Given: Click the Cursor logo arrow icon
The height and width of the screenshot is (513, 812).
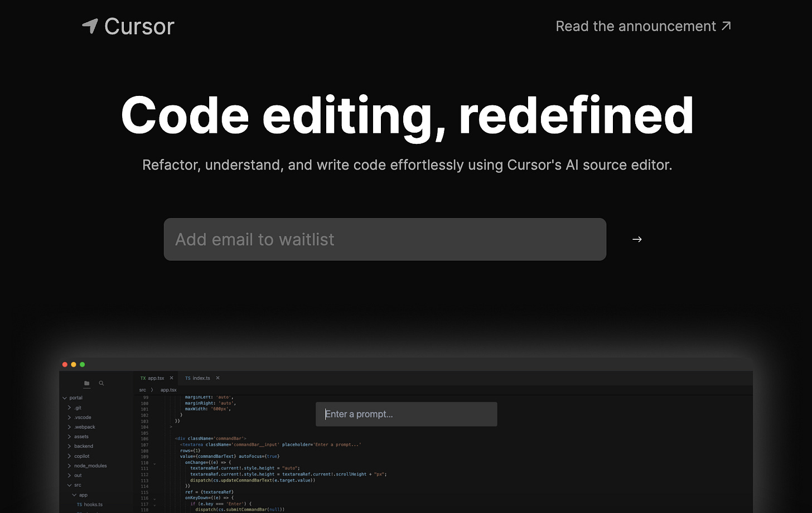Looking at the screenshot, I should click(x=90, y=26).
